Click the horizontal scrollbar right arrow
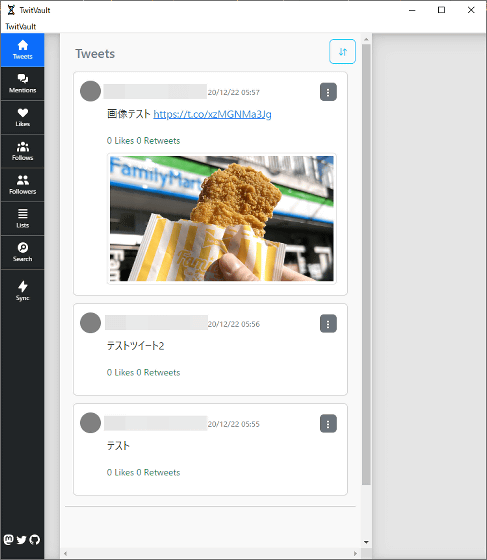 [355, 554]
